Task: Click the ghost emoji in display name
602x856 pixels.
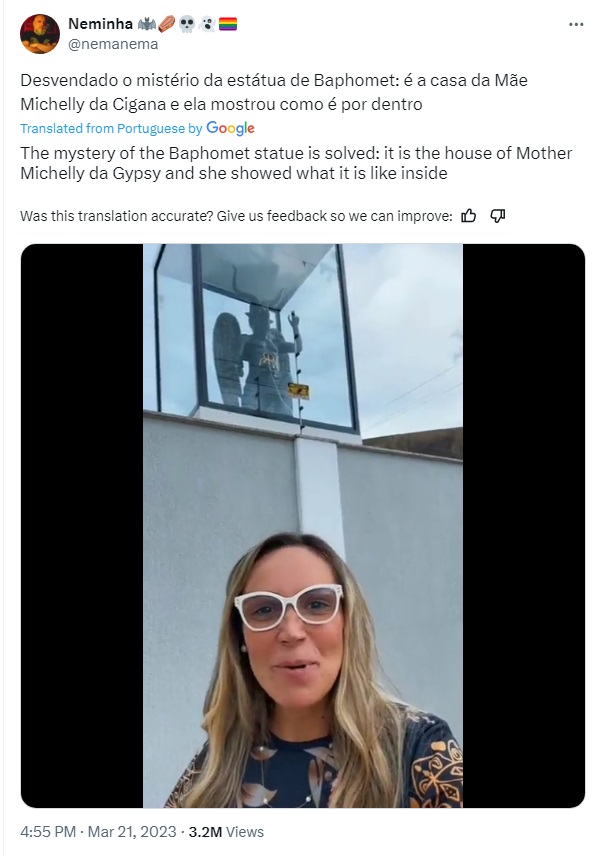Action: coord(207,24)
